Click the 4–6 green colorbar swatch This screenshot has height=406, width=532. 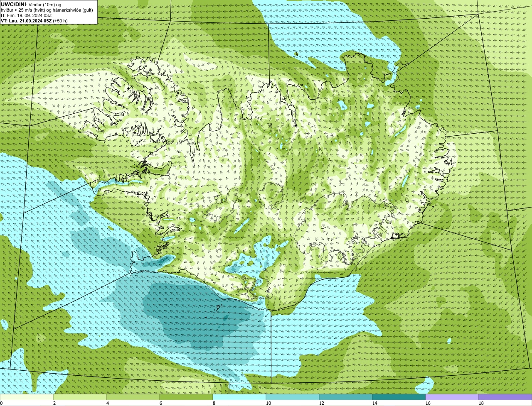coord(133,397)
